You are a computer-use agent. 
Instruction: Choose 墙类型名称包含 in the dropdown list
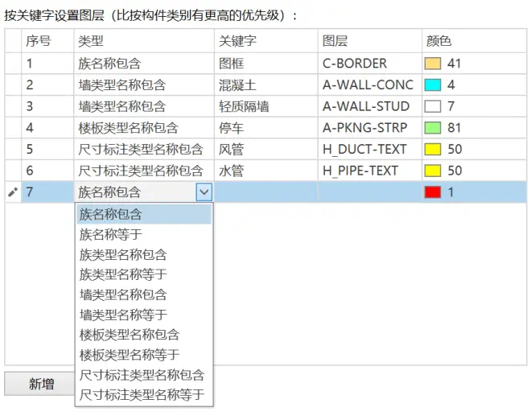[x=144, y=294]
